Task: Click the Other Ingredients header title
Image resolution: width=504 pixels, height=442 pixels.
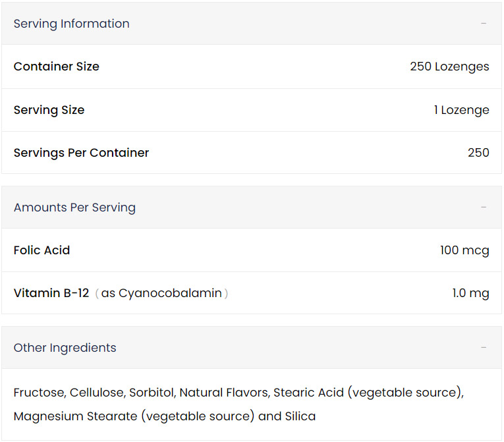Action: (65, 348)
